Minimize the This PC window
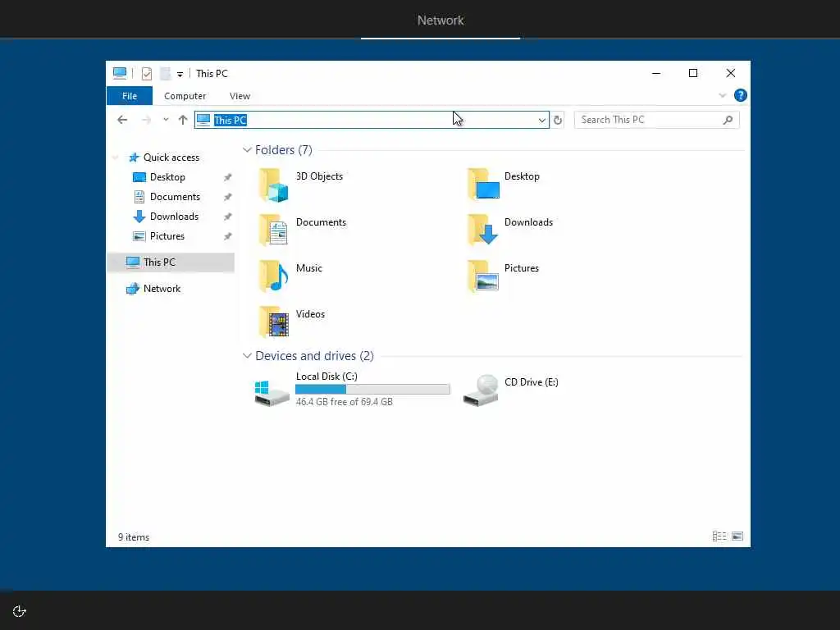 coord(655,73)
